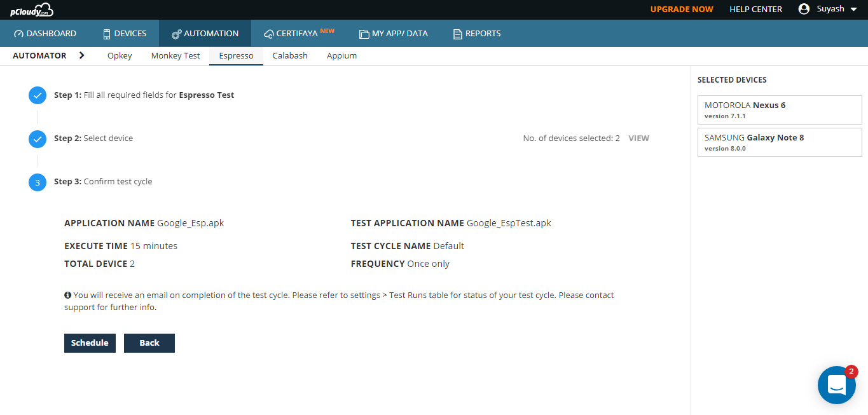This screenshot has height=415, width=868.
Task: Click the Step 2 Select device text
Action: (x=93, y=139)
